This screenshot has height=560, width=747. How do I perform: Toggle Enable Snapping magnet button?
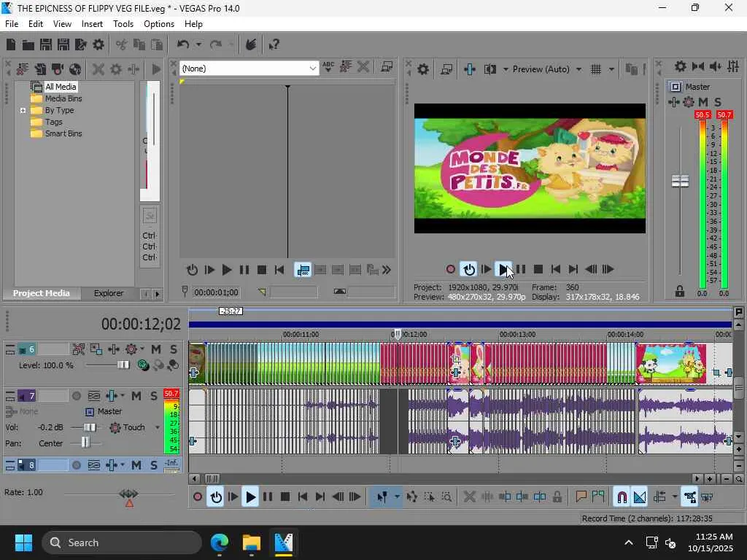point(622,497)
